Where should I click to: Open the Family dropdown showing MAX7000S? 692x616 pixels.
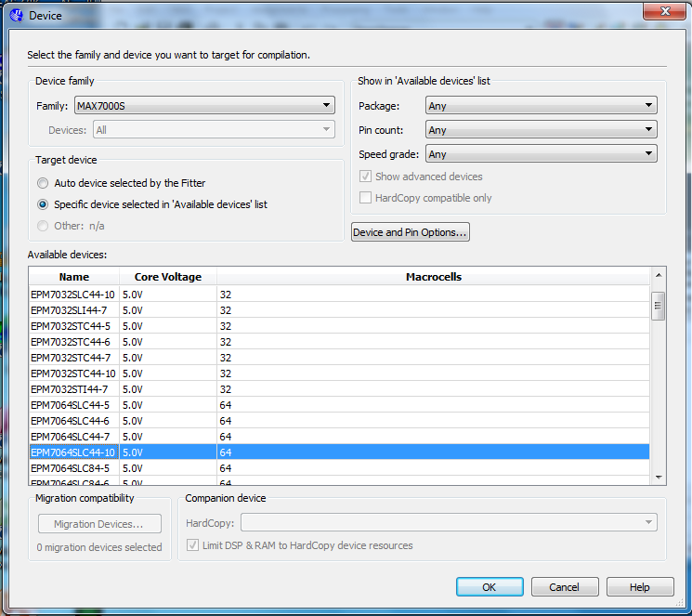(x=204, y=106)
